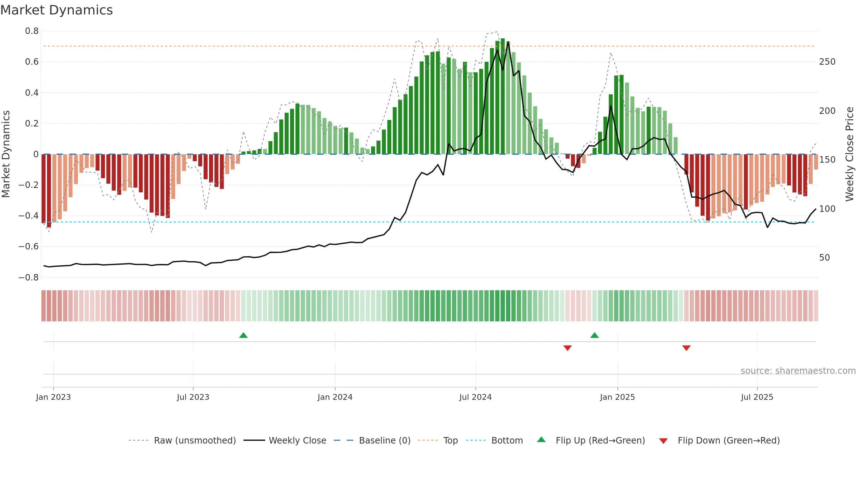Select the first green flip-up marker near Sep 2023
868x488 pixels.
pos(243,335)
